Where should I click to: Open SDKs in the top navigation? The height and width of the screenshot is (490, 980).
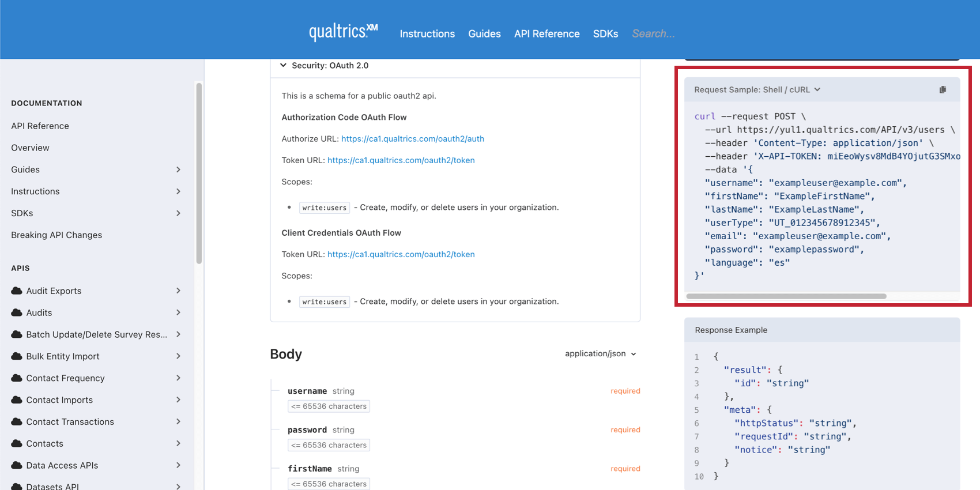[x=605, y=33]
